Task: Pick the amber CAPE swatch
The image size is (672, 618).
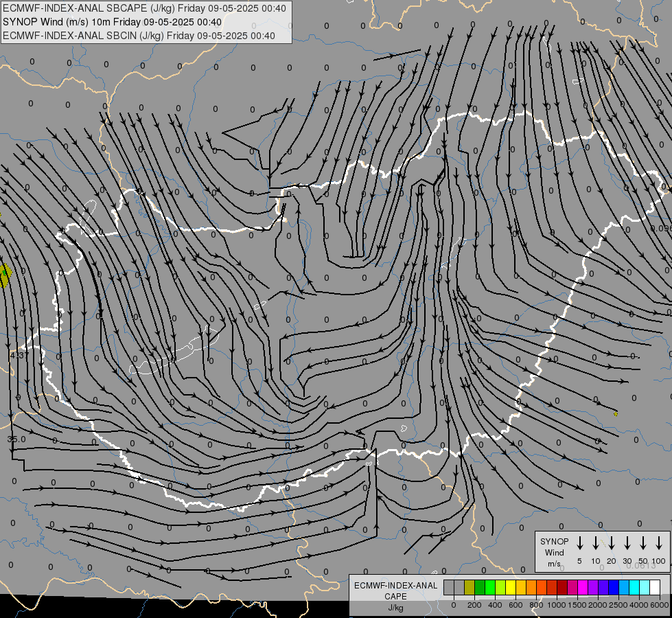Action: click(521, 587)
